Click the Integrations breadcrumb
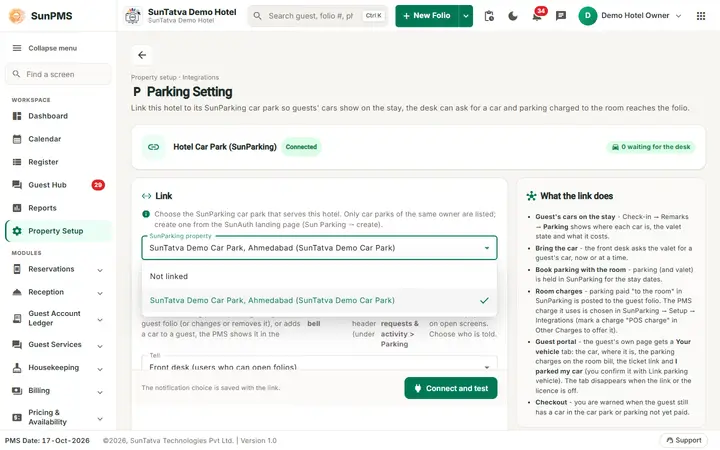 tap(201, 77)
